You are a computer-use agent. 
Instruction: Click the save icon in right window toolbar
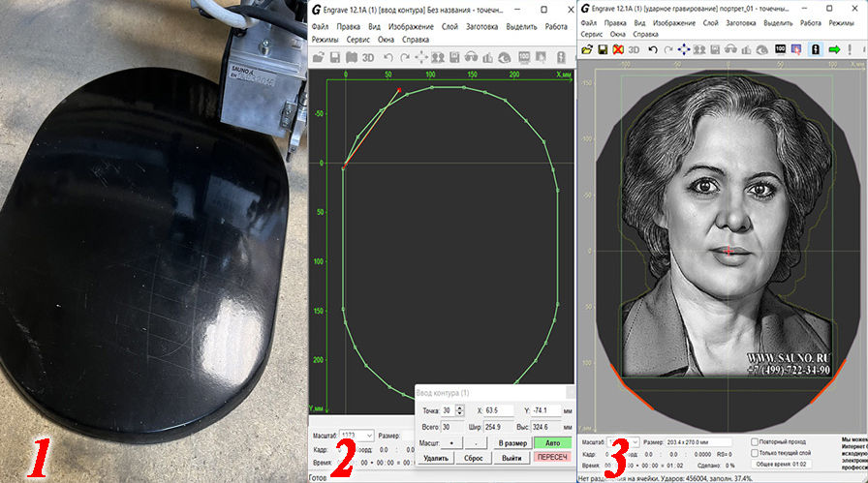pos(602,48)
